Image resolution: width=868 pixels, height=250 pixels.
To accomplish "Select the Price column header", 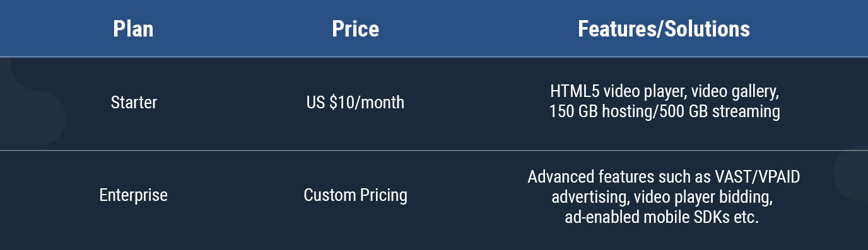I will pos(355,29).
